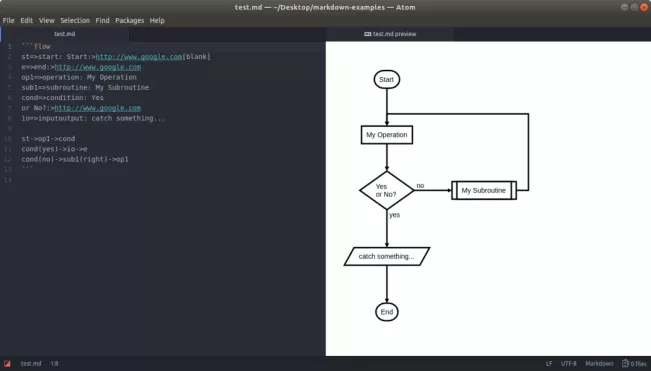Switch to the test.md editor tab
This screenshot has width=651, height=371.
(x=65, y=34)
